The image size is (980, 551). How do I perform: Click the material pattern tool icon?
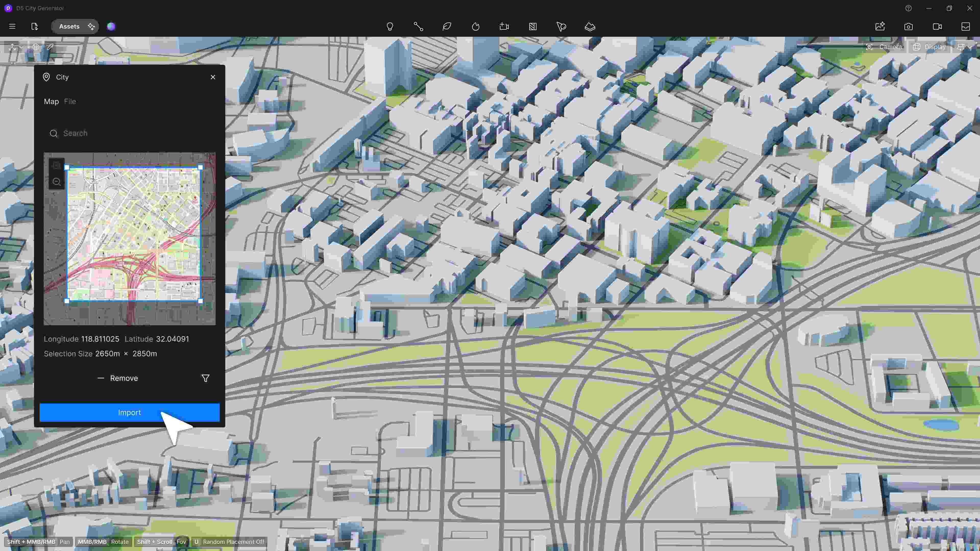click(x=533, y=26)
